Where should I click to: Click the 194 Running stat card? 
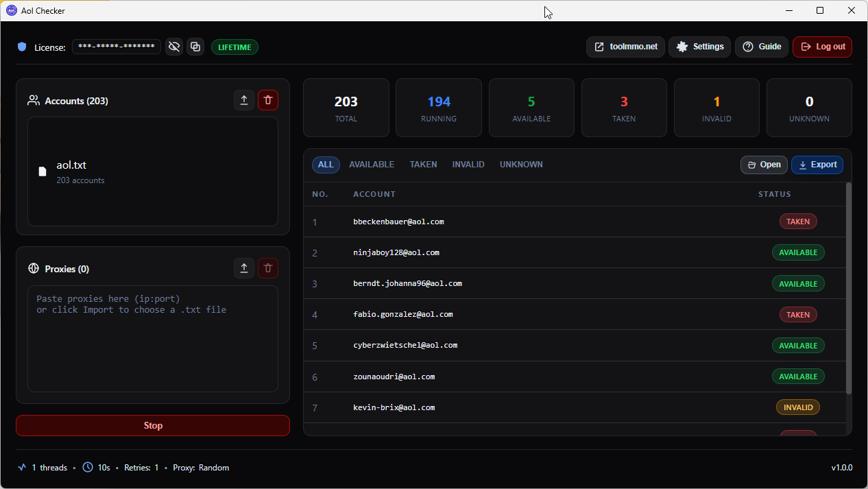[x=439, y=108]
